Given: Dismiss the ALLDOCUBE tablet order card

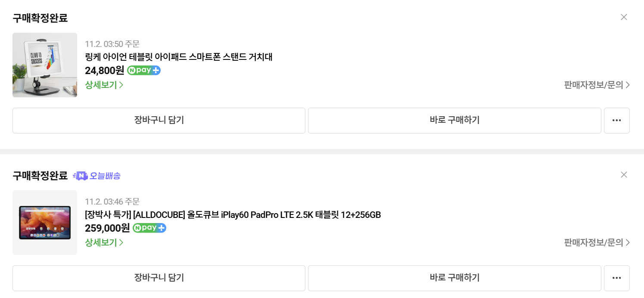Looking at the screenshot, I should pyautogui.click(x=624, y=175).
